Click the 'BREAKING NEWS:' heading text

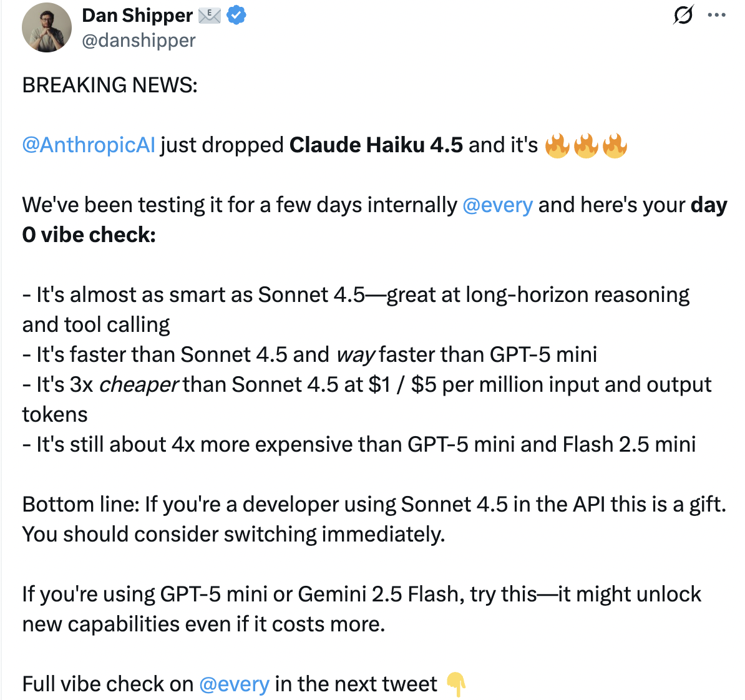[110, 85]
